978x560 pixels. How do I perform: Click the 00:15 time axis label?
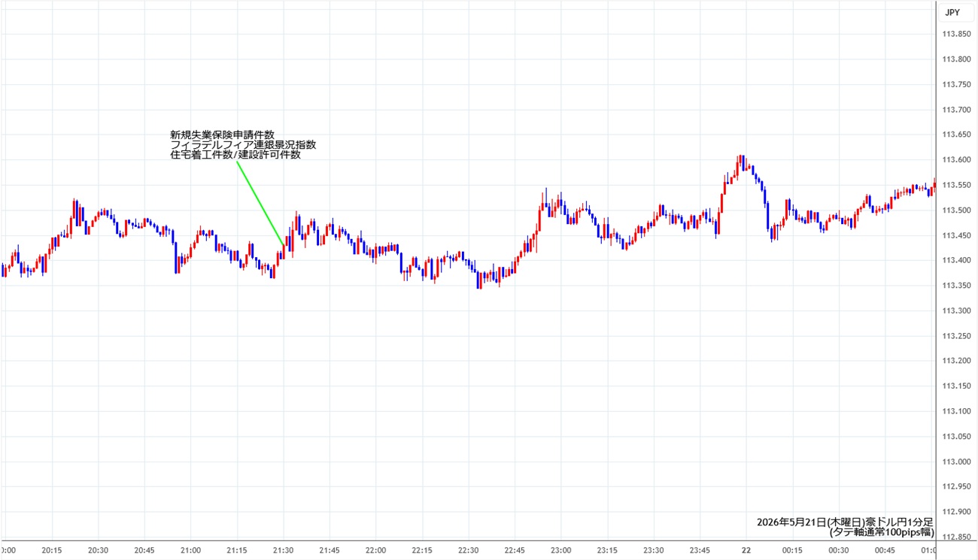(x=792, y=550)
